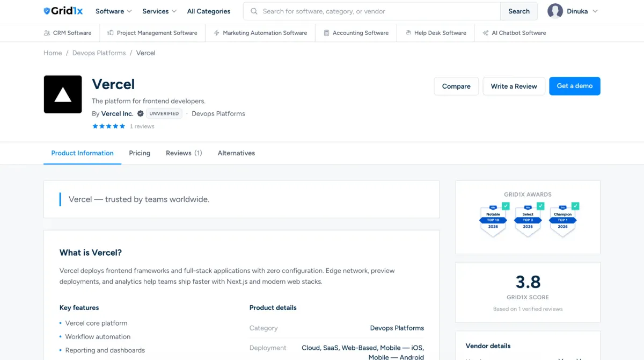Open the Reviews (1) tab

[x=184, y=153]
